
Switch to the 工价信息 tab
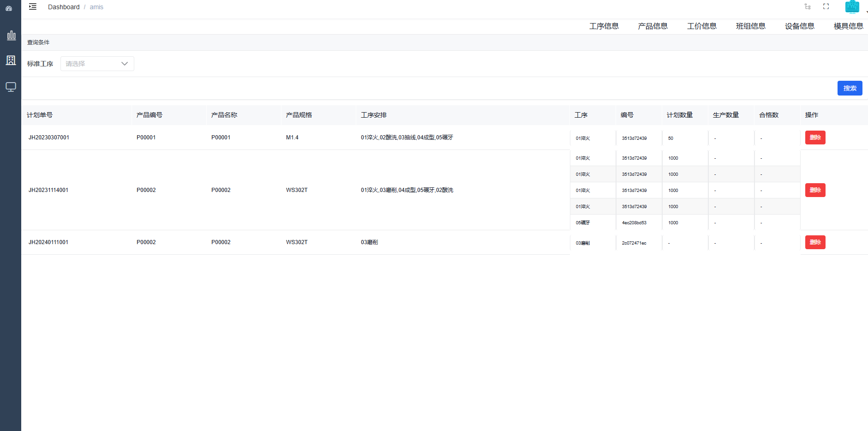702,26
